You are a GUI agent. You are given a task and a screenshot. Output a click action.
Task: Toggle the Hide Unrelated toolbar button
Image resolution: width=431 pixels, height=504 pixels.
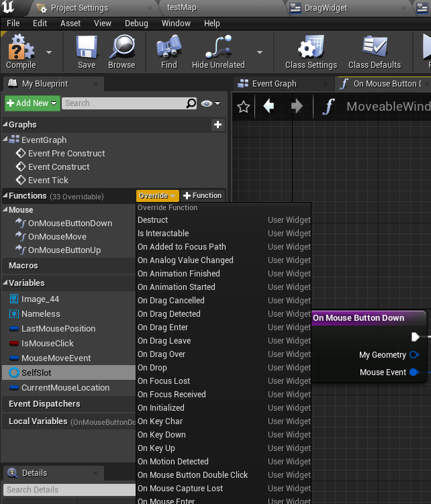tap(218, 52)
